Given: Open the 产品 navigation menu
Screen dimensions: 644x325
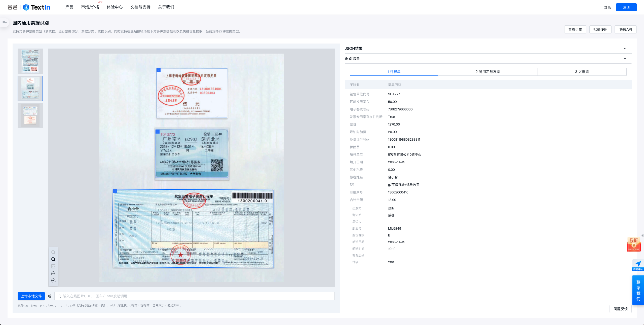Looking at the screenshot, I should pos(69,7).
